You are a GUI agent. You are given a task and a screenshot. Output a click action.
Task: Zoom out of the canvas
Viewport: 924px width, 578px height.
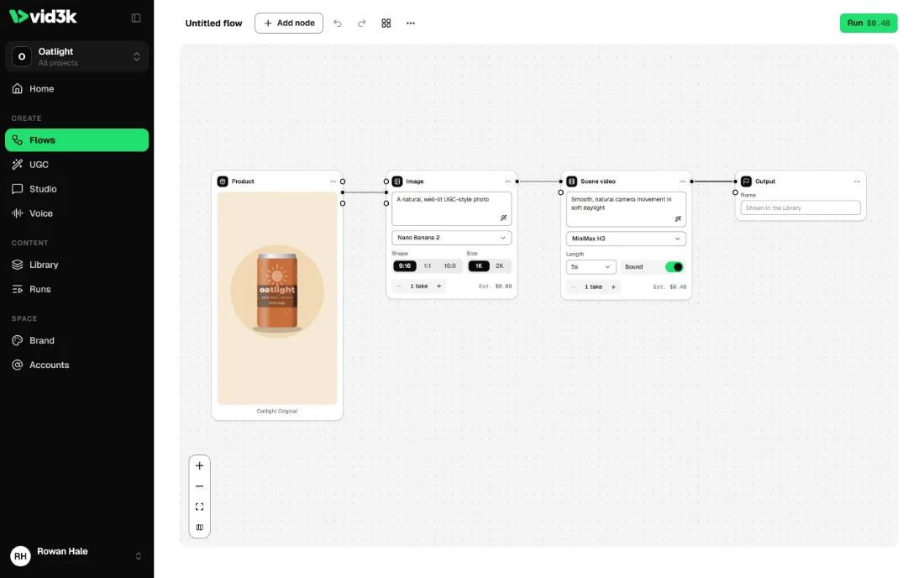(200, 486)
